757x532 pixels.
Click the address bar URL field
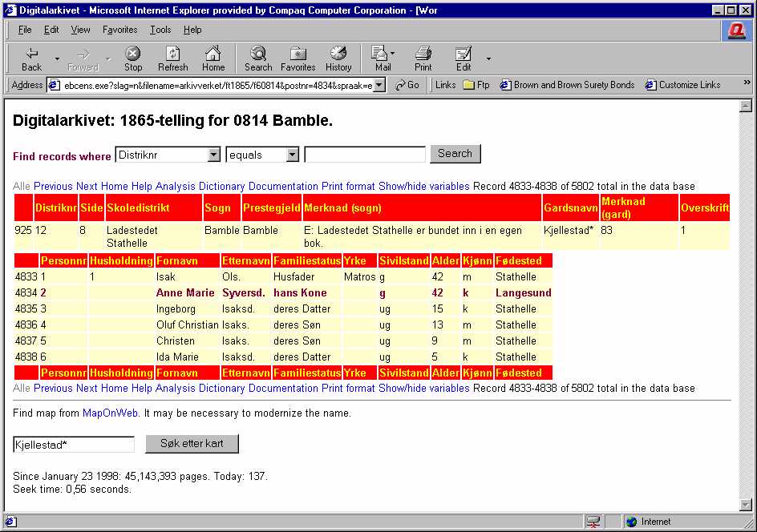point(217,86)
